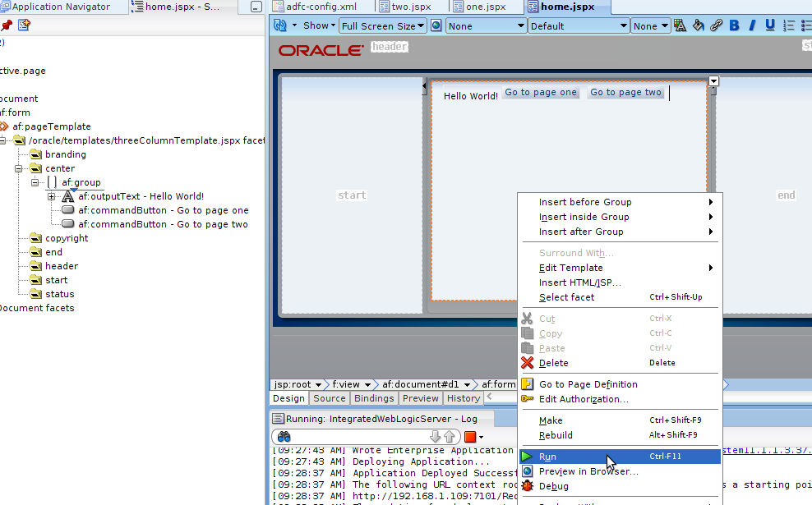Expand the af:outputText Hello World node
Screen dimensions: 812x505
click(x=51, y=196)
